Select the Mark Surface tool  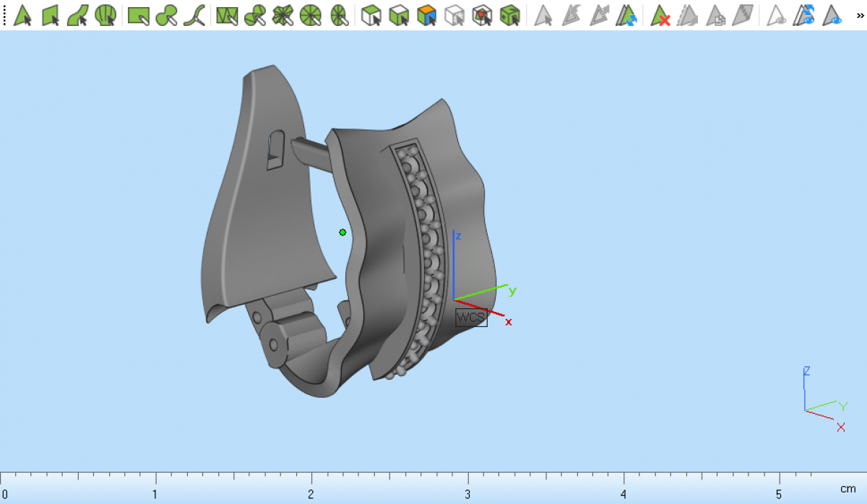point(78,15)
